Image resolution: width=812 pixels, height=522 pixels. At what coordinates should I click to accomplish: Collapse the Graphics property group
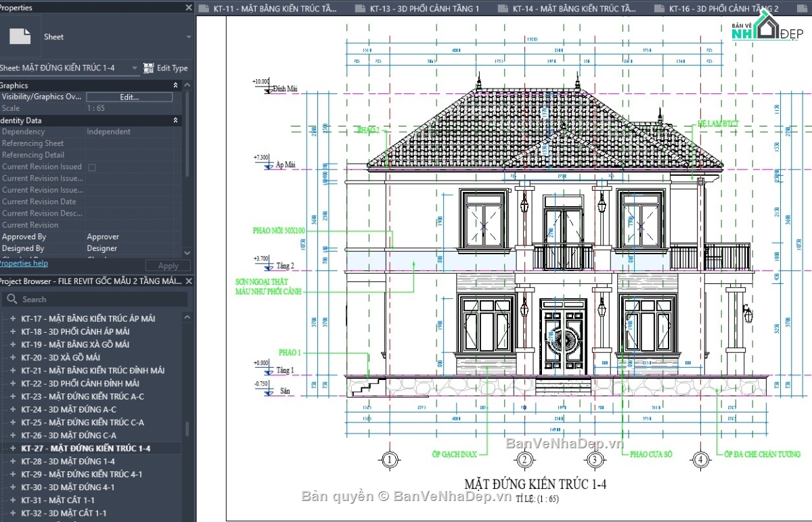coord(176,85)
